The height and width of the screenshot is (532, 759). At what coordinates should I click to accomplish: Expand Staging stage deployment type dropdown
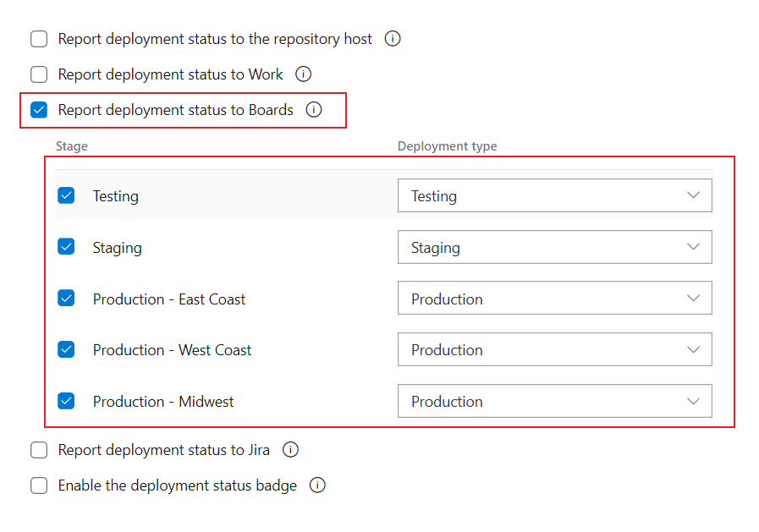pos(554,248)
